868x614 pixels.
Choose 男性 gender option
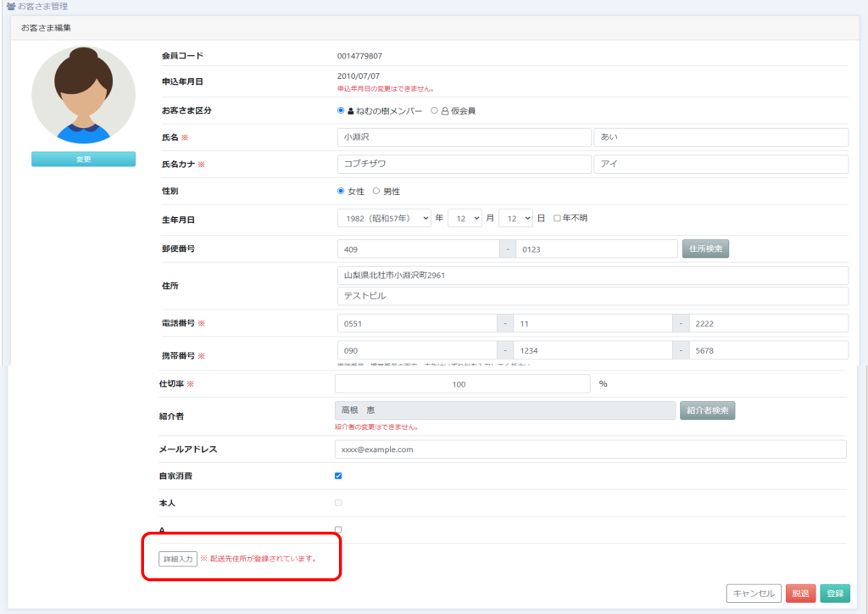pos(376,192)
